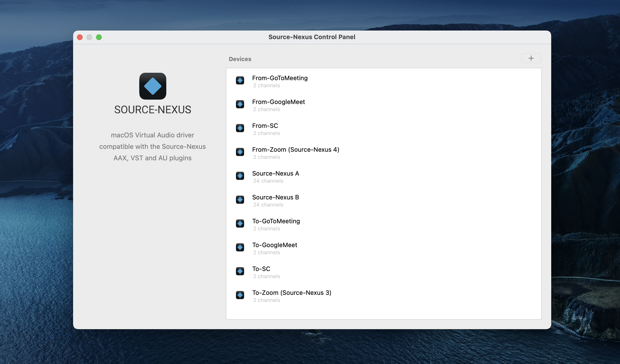Click the 24 channels label under Source-Nexus A

(268, 181)
